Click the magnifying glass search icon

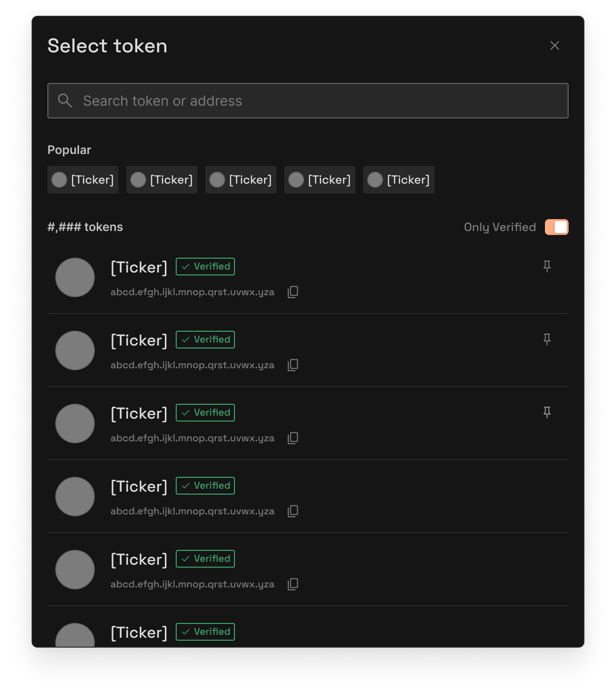pos(65,101)
